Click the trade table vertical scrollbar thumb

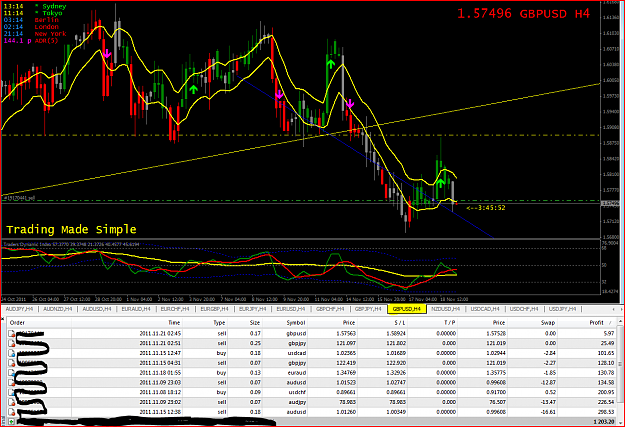pos(620,364)
